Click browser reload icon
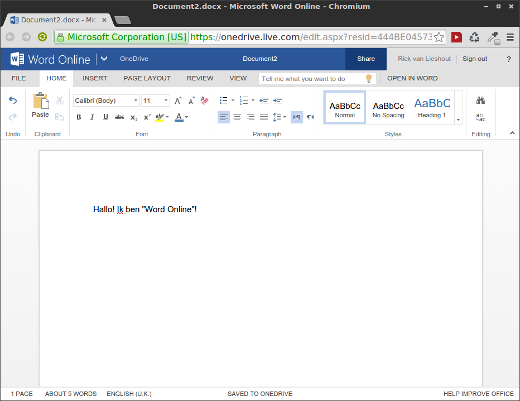Image resolution: width=520 pixels, height=401 pixels. [x=42, y=37]
